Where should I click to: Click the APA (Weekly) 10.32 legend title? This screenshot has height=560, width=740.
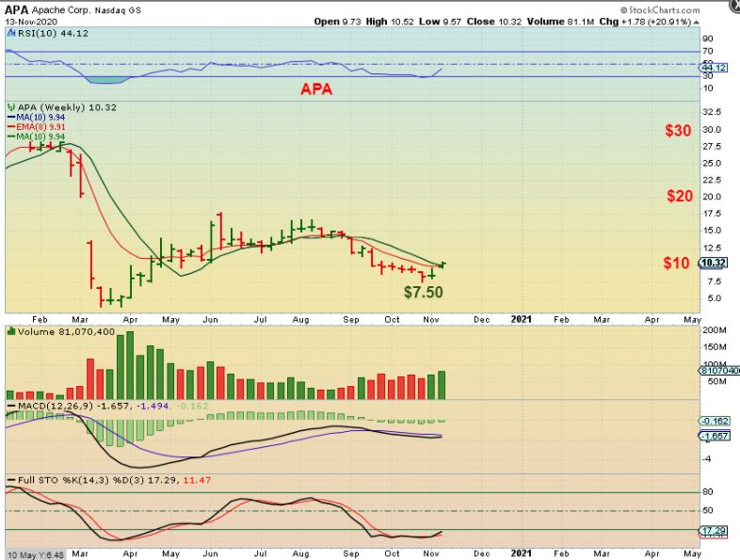[67, 107]
